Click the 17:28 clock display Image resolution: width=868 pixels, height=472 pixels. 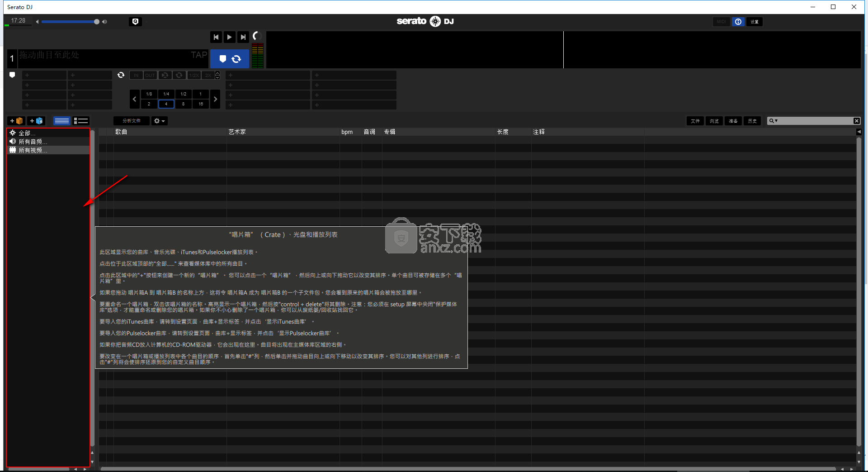18,21
